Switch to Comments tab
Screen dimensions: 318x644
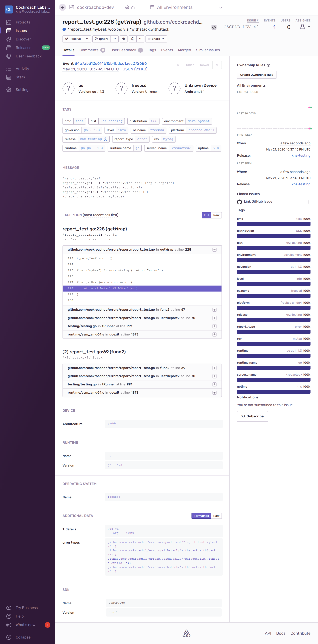[92, 50]
